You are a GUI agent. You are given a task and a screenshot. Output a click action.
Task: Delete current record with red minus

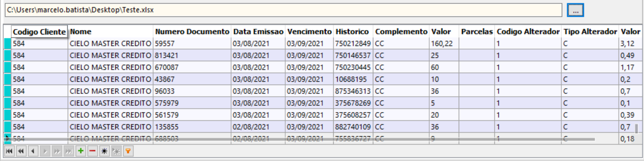[x=92, y=151]
